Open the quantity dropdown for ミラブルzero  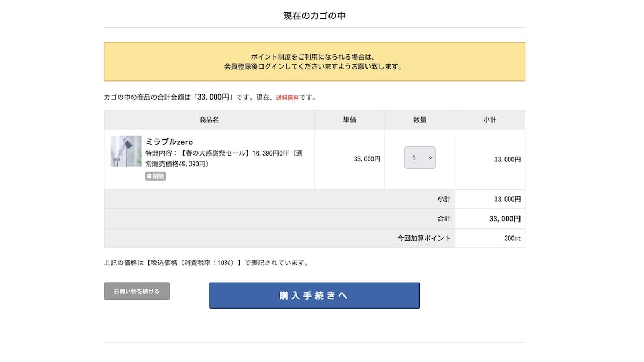(420, 158)
